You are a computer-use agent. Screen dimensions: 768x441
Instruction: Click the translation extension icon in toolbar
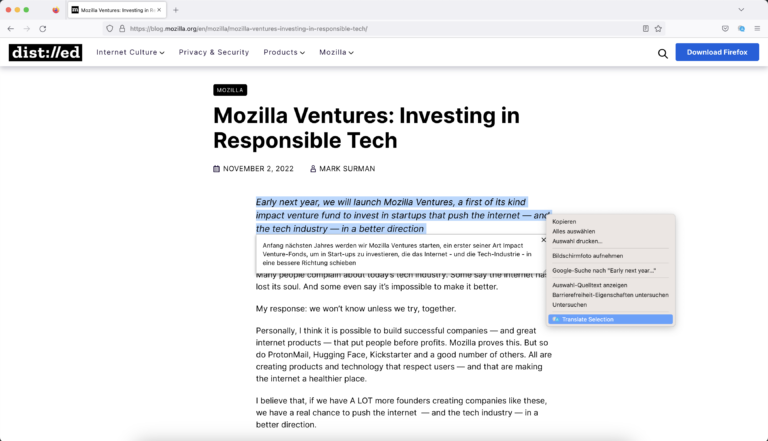[741, 28]
